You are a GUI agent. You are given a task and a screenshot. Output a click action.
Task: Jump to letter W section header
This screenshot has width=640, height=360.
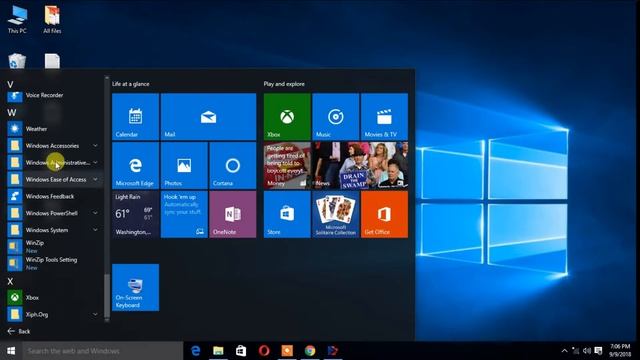[x=11, y=112]
